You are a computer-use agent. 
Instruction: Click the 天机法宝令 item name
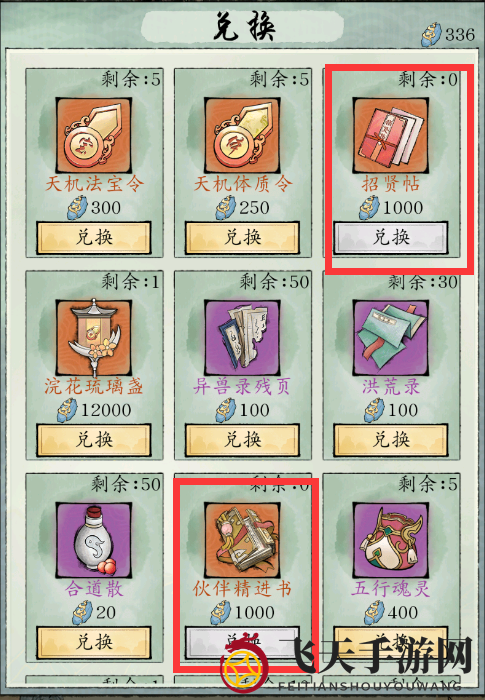click(94, 183)
